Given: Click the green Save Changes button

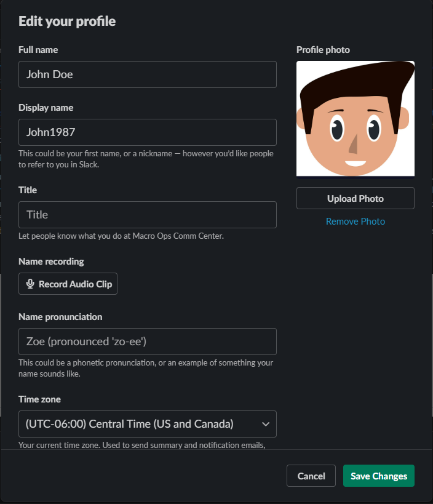Looking at the screenshot, I should [379, 476].
